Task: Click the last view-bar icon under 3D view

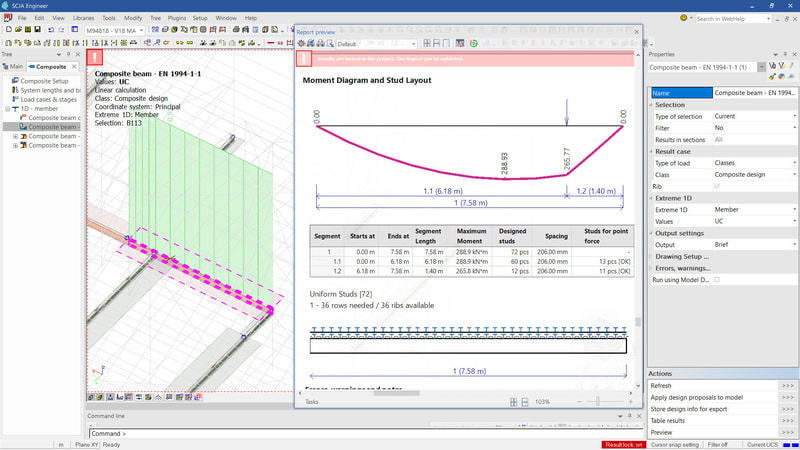Action: click(x=198, y=397)
